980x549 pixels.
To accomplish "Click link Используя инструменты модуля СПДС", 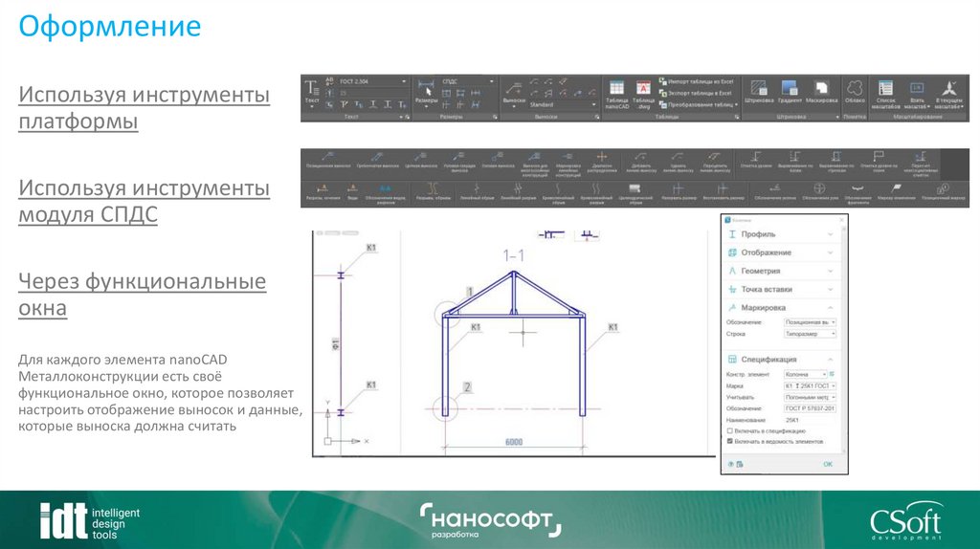I will coord(144,201).
